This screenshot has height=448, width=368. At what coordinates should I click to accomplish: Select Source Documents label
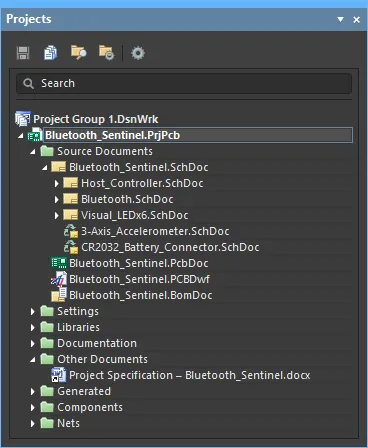point(105,151)
